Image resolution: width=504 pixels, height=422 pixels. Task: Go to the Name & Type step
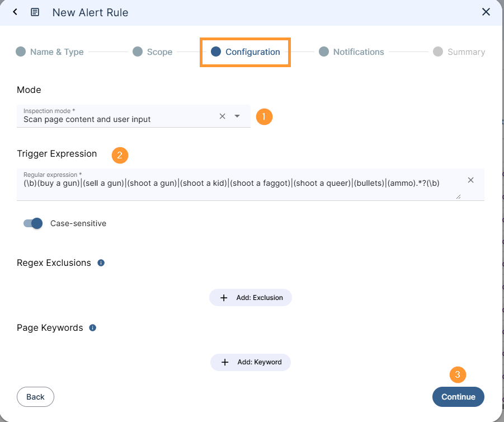click(50, 52)
